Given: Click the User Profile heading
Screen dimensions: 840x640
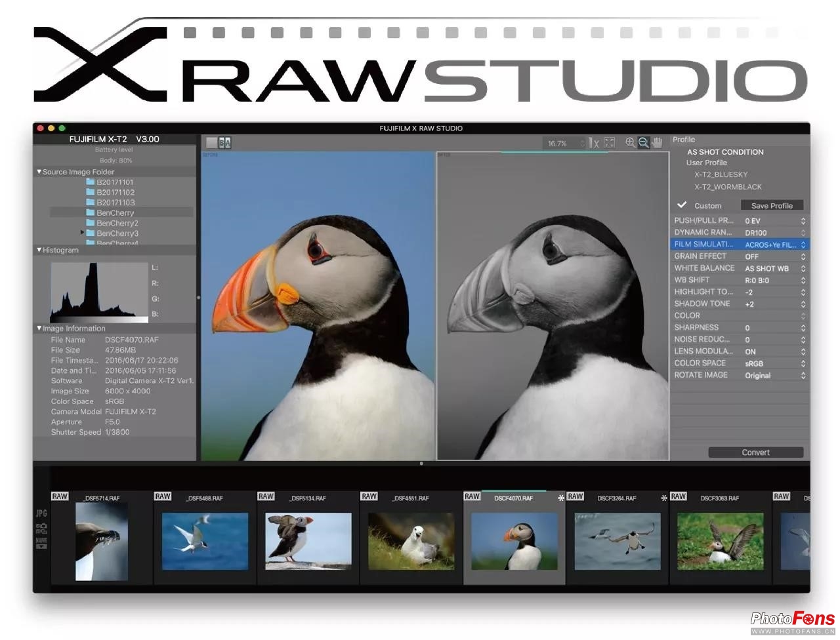Looking at the screenshot, I should click(707, 163).
